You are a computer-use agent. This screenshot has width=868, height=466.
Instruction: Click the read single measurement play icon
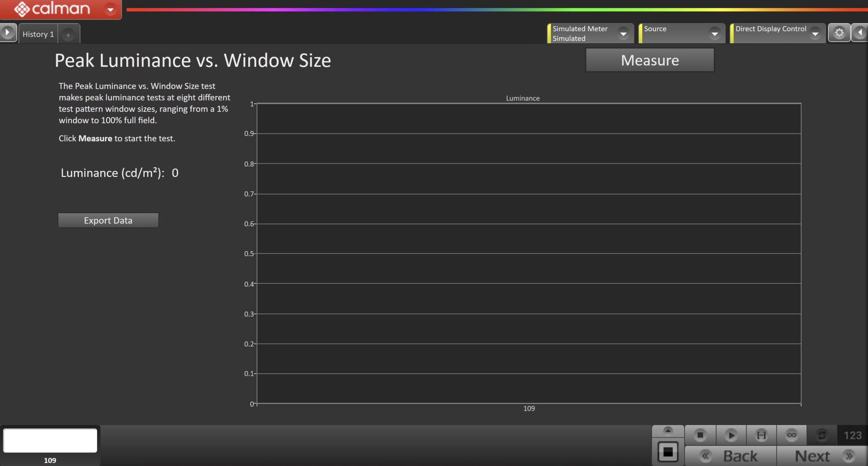point(731,435)
